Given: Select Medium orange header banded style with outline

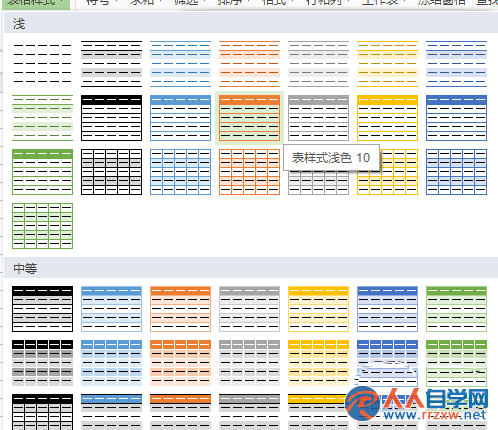Looking at the screenshot, I should [x=180, y=309].
